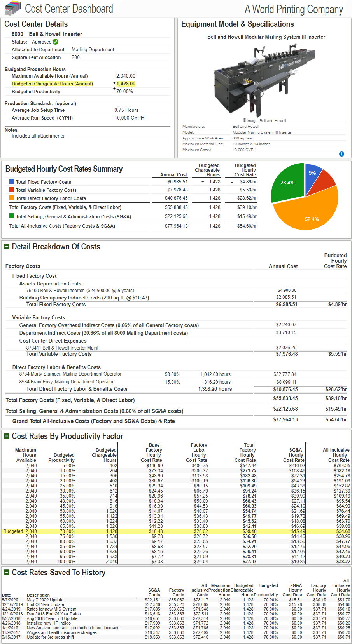Open the Installed new HP Indigo history entry

tap(49, 623)
